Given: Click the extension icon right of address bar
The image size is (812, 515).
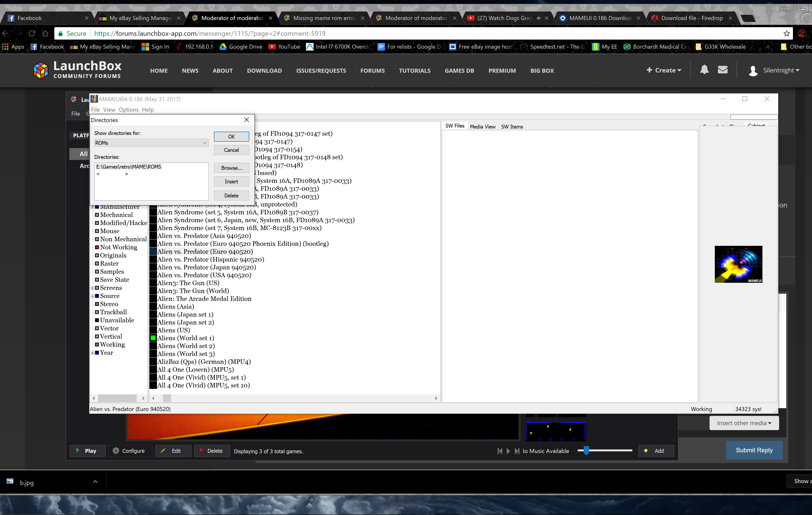Looking at the screenshot, I should click(802, 33).
